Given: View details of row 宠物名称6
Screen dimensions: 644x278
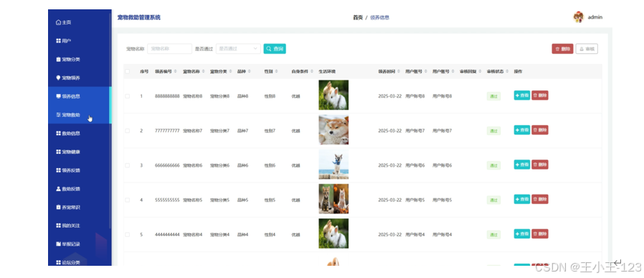Looking at the screenshot, I should [521, 165].
